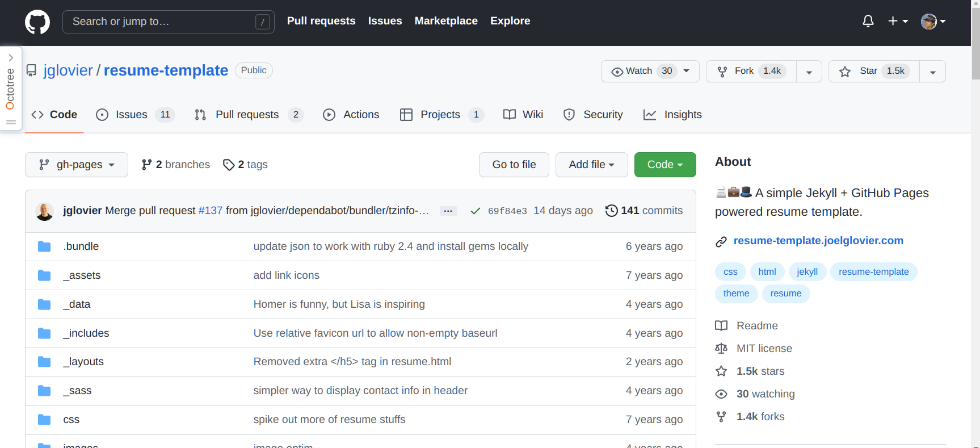Switch to the Issues tab
The image size is (980, 448).
[135, 115]
